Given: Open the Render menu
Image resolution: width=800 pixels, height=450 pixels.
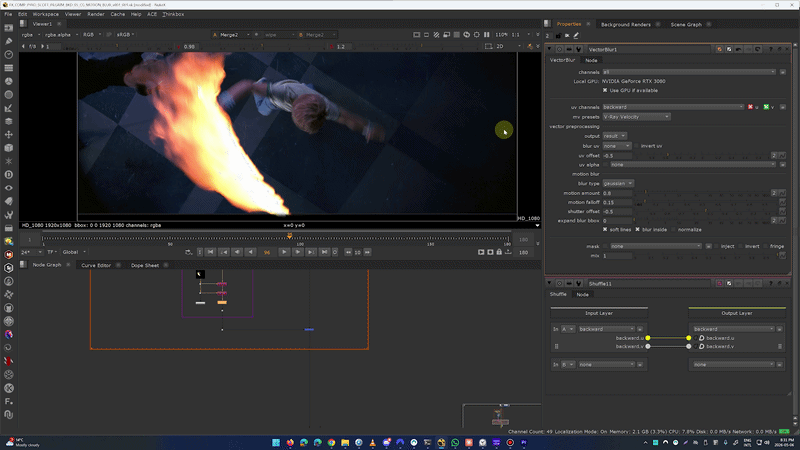Looking at the screenshot, I should coord(95,14).
